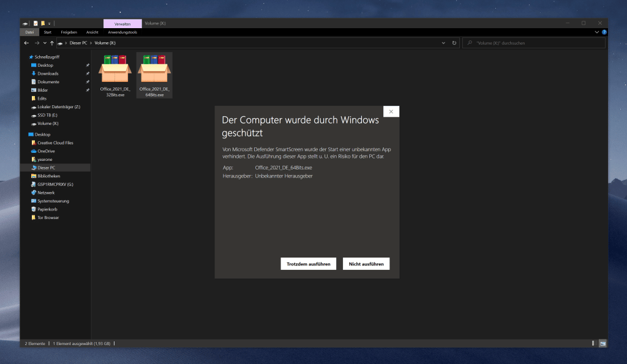Click the New Folder icon in title bar
The width and height of the screenshot is (627, 364).
click(x=43, y=23)
